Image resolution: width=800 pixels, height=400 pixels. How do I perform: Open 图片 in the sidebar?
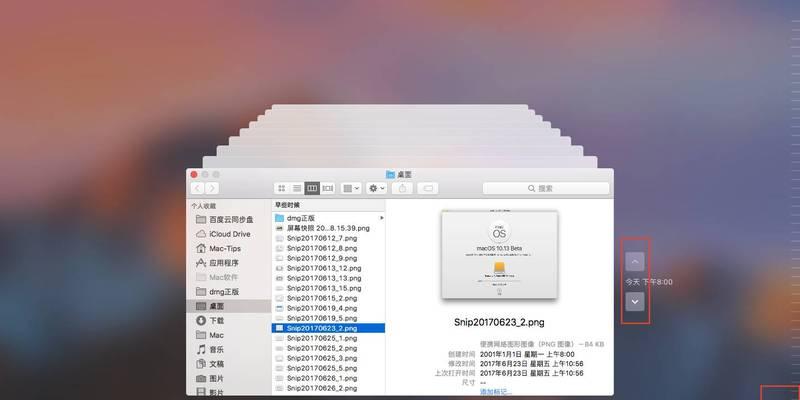(x=229, y=379)
